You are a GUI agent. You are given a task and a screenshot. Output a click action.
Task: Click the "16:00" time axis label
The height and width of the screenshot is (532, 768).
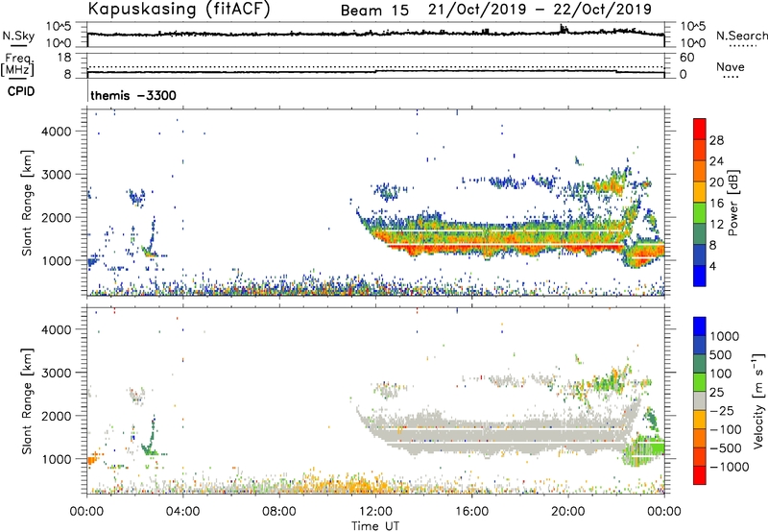(x=471, y=512)
